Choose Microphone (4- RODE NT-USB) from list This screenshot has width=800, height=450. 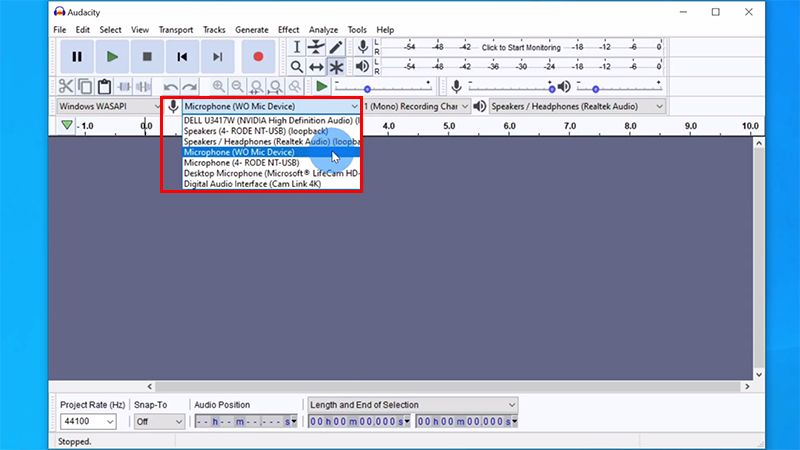241,163
